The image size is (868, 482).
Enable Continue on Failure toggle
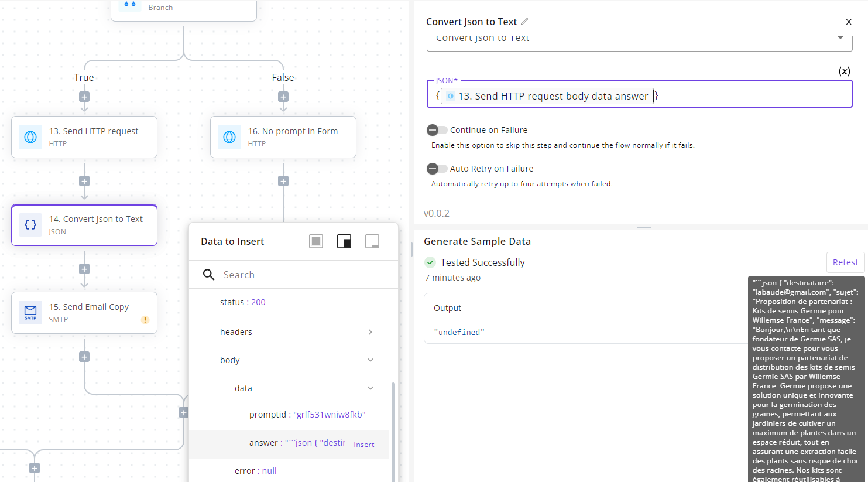point(437,130)
